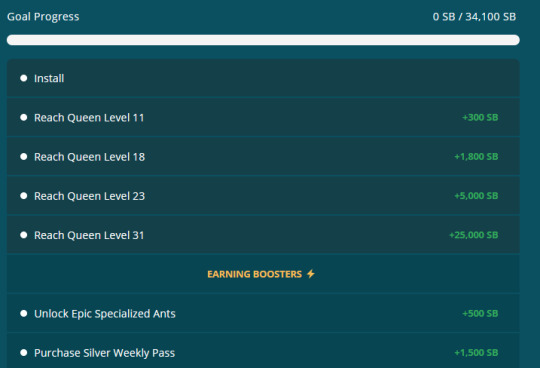Click the +25,000 SB reward
The image size is (540, 368).
click(474, 235)
